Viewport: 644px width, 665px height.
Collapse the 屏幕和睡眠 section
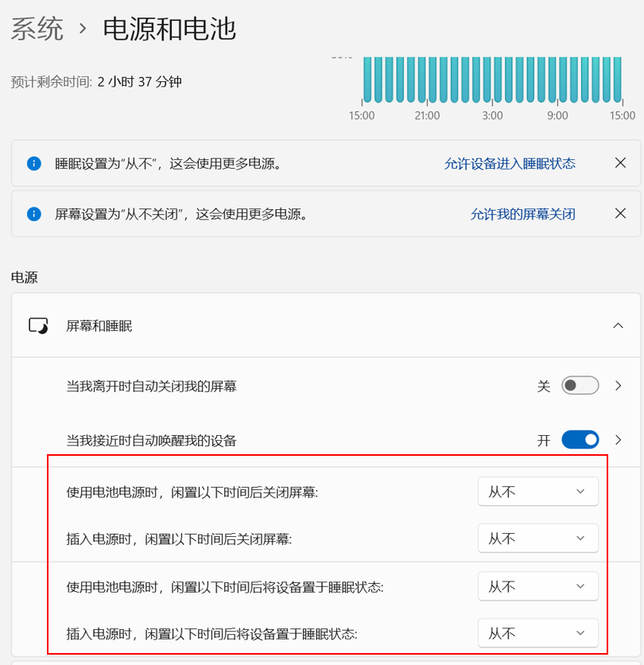coord(618,325)
